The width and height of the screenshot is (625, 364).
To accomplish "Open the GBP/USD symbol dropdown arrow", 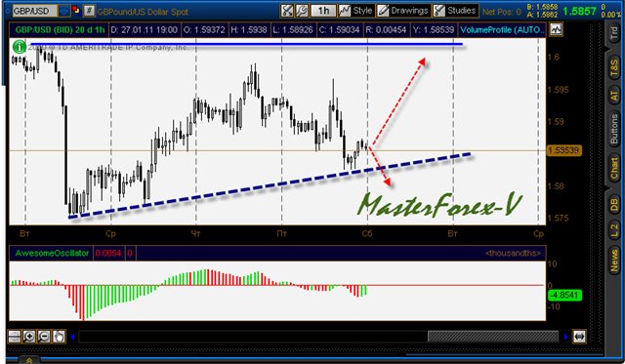I will point(64,11).
